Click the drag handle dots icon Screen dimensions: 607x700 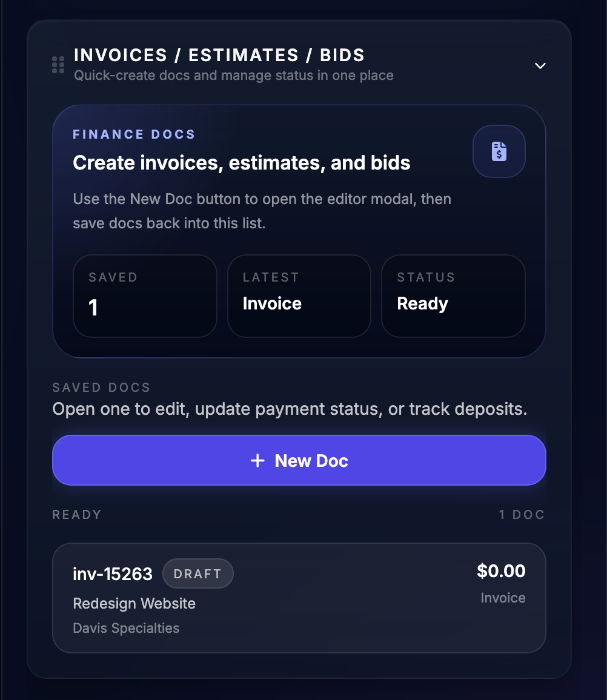coord(58,64)
